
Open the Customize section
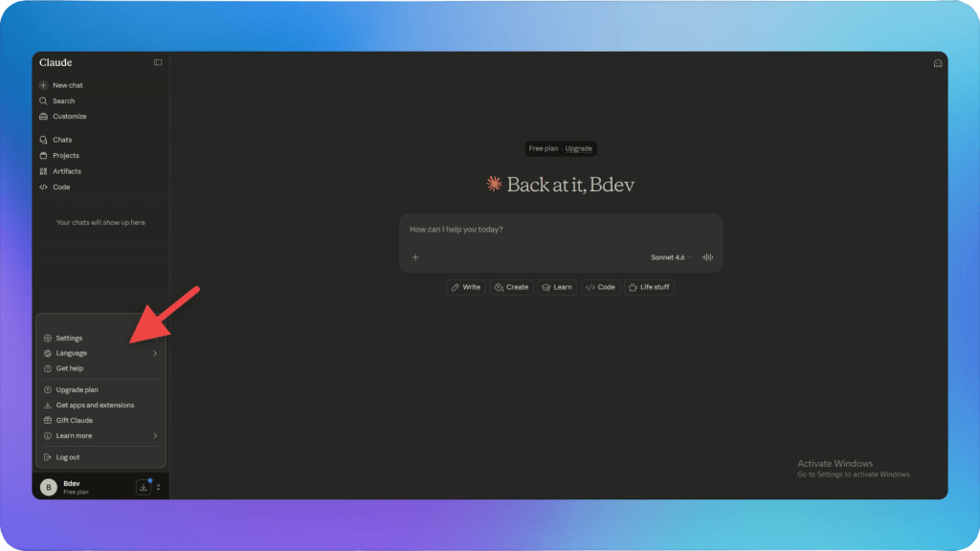[62, 116]
